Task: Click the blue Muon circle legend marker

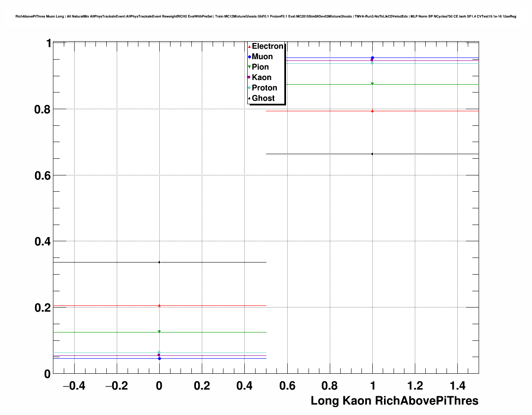Action: tap(249, 57)
